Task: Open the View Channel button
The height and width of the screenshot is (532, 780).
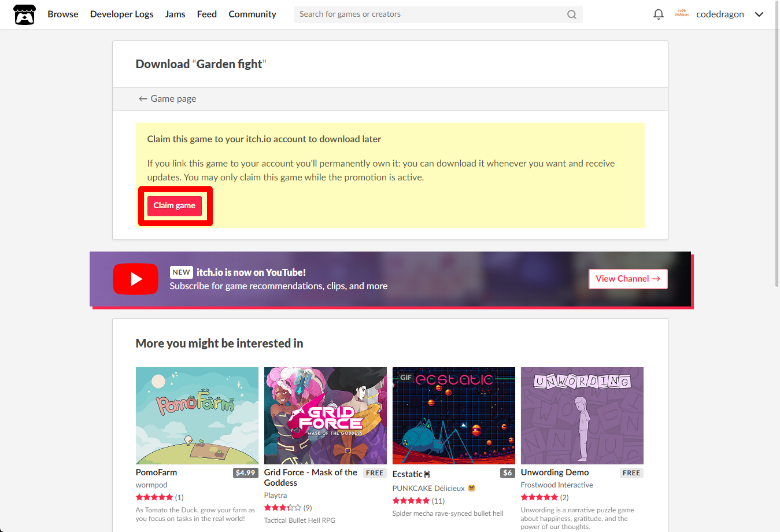Action: point(628,279)
